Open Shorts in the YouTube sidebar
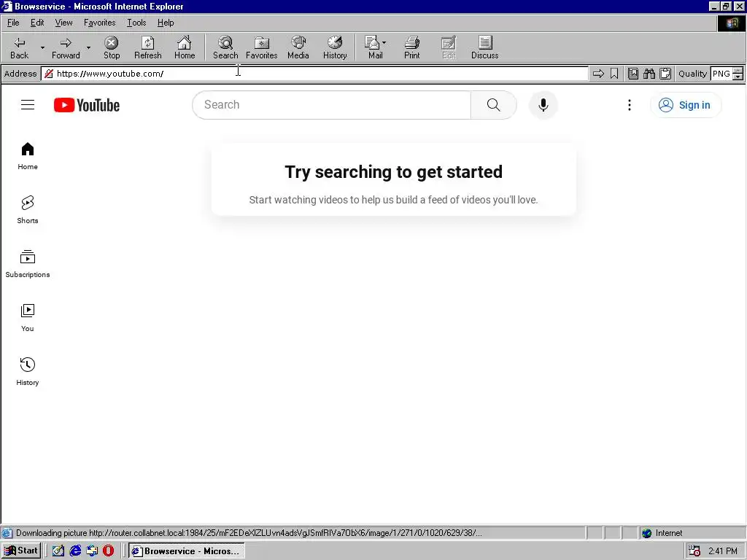 coord(28,210)
